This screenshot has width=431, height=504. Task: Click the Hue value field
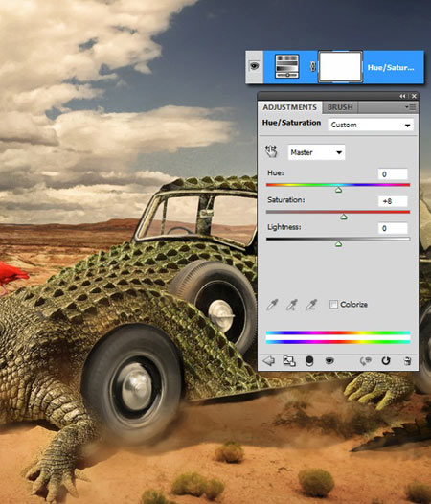click(393, 174)
